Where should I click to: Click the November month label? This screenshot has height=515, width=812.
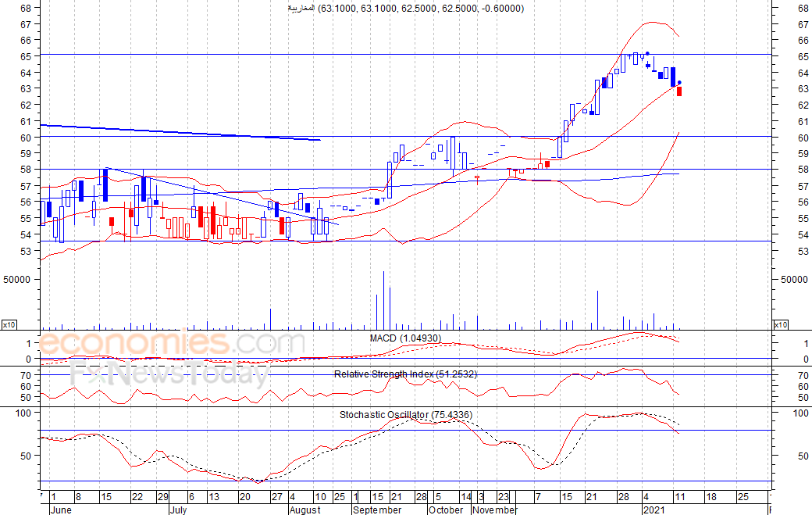(x=494, y=510)
